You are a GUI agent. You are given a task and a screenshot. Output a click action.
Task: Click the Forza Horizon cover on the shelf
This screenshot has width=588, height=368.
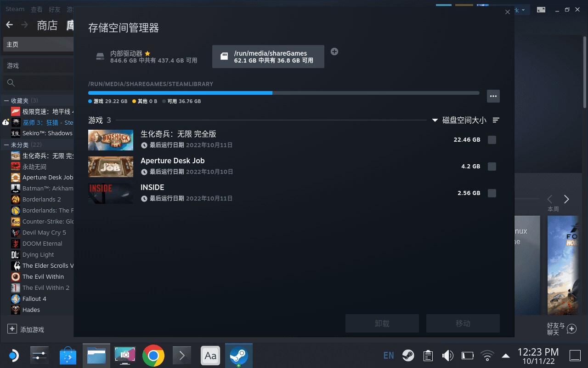point(563,265)
